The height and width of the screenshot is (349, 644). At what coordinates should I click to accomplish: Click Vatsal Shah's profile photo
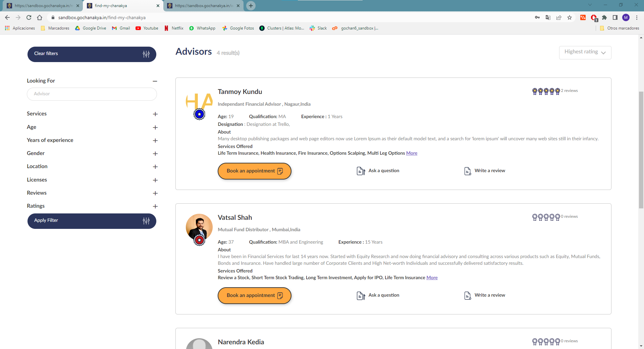pos(199,227)
